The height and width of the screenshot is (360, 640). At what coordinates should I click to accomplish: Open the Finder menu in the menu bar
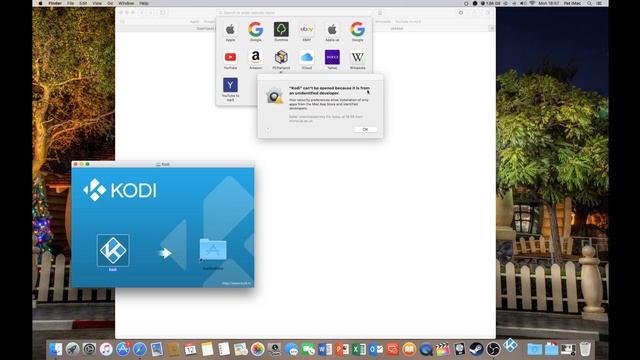click(55, 3)
